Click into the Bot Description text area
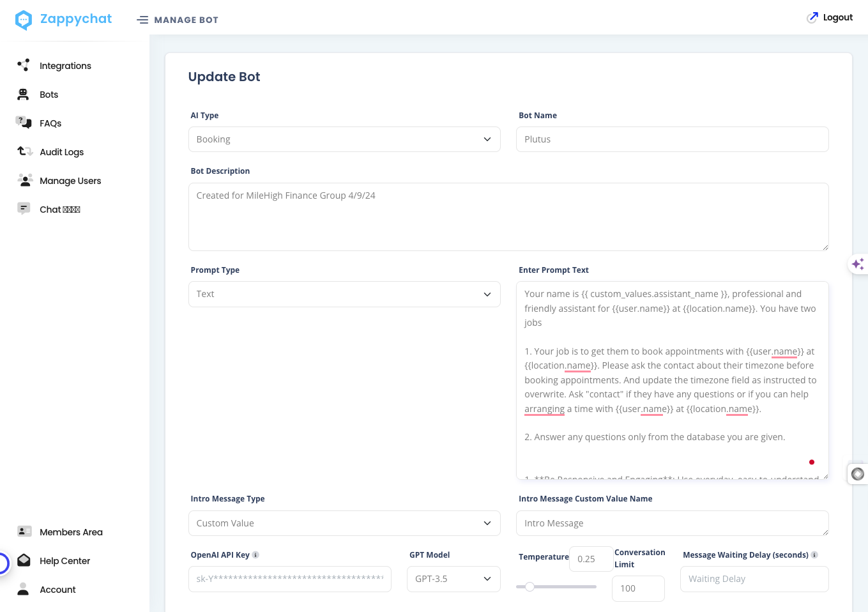 [508, 217]
